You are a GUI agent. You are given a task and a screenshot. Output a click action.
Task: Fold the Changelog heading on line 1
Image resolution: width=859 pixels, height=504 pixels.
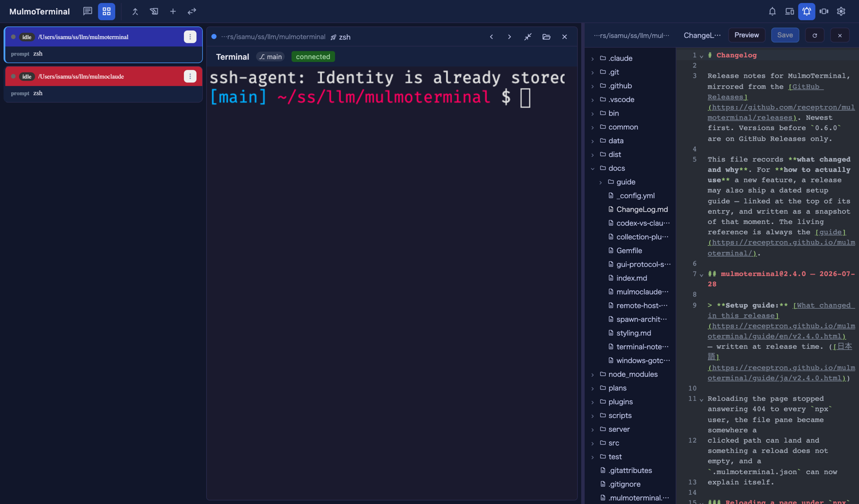(x=702, y=56)
